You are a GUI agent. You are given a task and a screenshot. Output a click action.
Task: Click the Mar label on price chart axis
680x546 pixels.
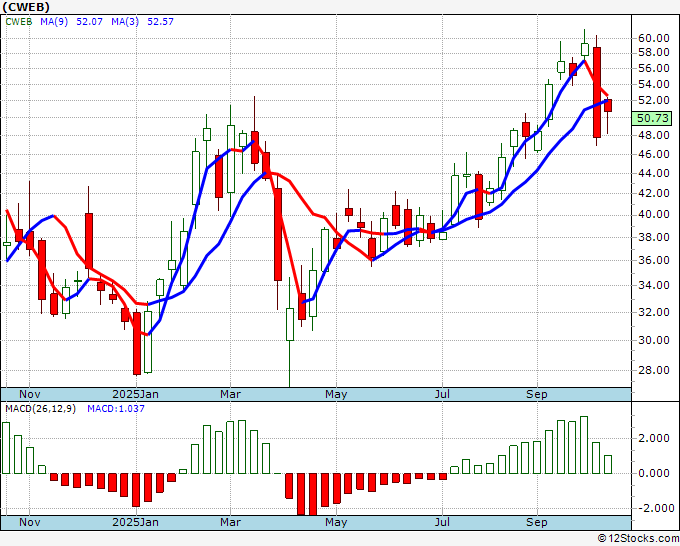point(231,394)
